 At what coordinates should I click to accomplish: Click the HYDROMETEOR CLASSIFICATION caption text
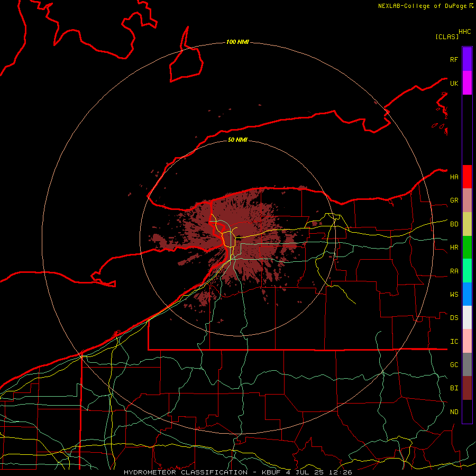186,472
